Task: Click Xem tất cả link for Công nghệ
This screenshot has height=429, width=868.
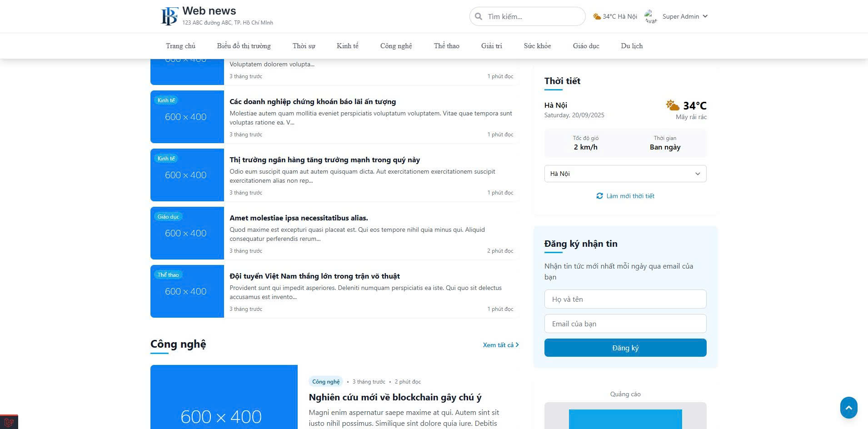Action: pos(500,345)
